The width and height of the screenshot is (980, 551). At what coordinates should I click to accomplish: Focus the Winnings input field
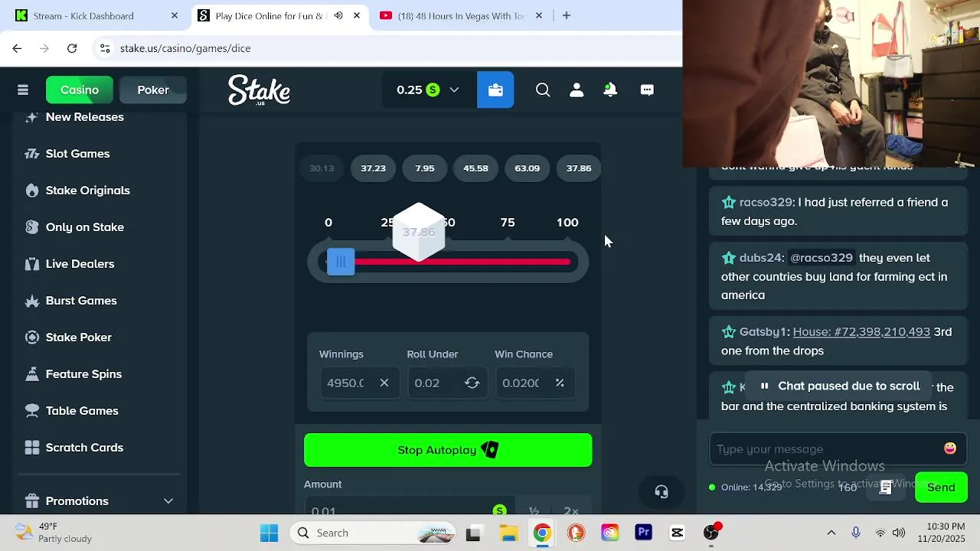[346, 383]
